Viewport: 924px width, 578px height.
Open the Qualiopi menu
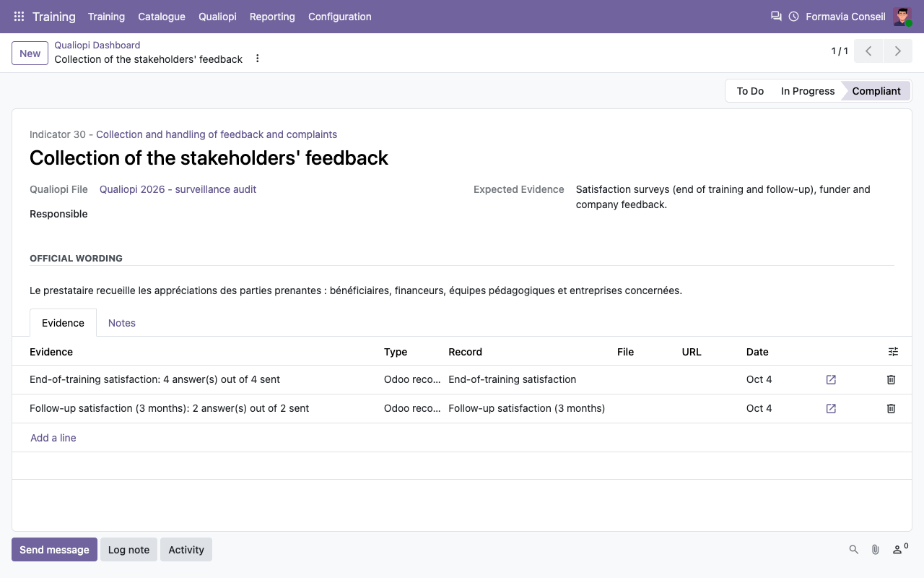[x=217, y=17]
